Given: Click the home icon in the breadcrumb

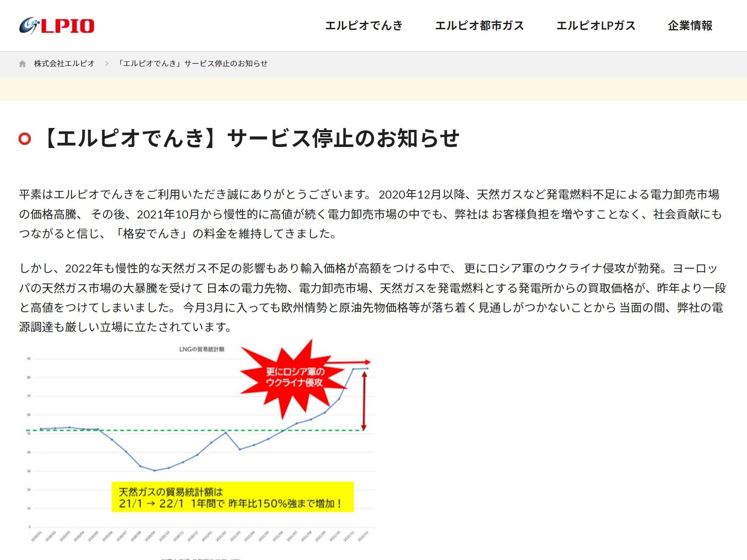Looking at the screenshot, I should (22, 64).
